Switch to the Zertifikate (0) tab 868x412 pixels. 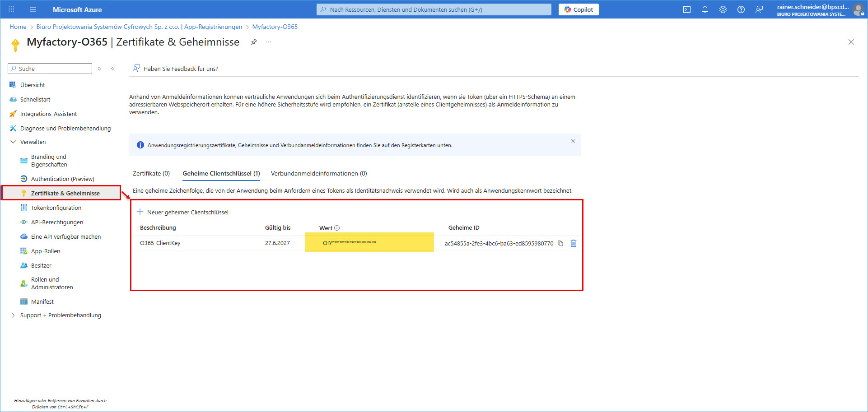click(151, 173)
